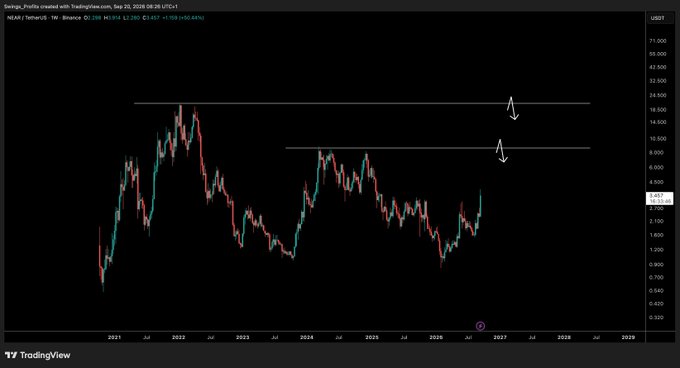Click the 2026 time axis label
The width and height of the screenshot is (680, 368).
pos(436,337)
